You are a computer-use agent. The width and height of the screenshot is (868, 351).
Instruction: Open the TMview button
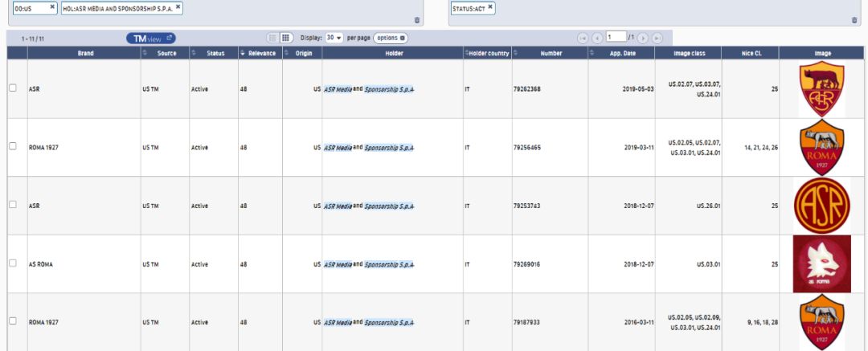(151, 39)
